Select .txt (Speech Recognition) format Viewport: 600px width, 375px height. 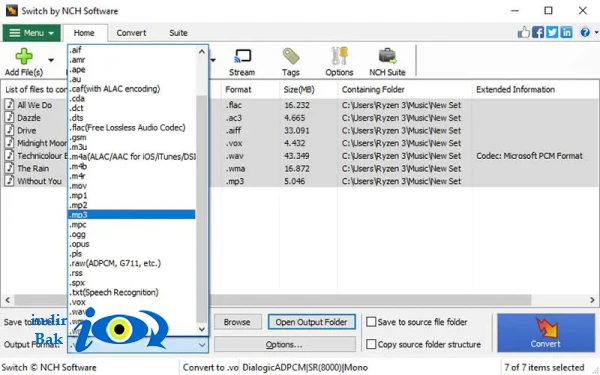point(132,292)
